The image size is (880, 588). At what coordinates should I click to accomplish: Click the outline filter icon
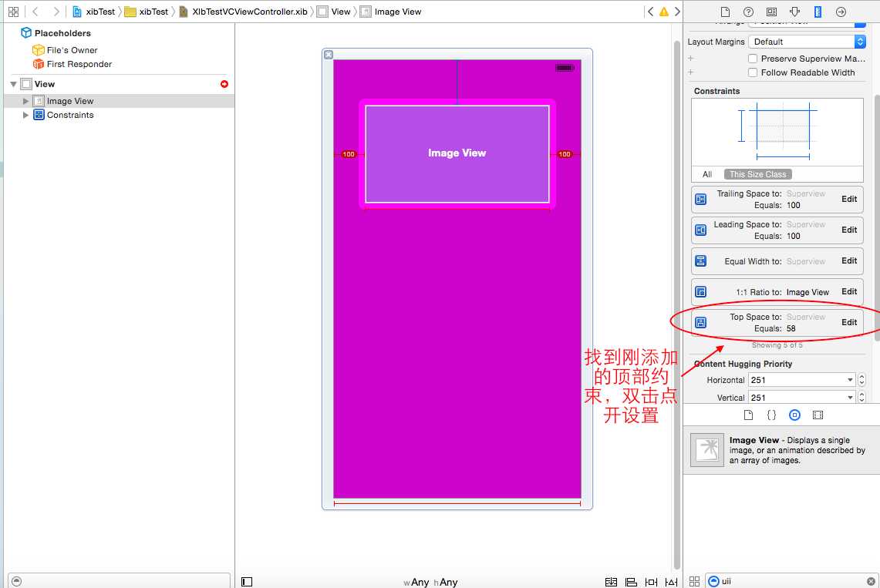(x=16, y=581)
